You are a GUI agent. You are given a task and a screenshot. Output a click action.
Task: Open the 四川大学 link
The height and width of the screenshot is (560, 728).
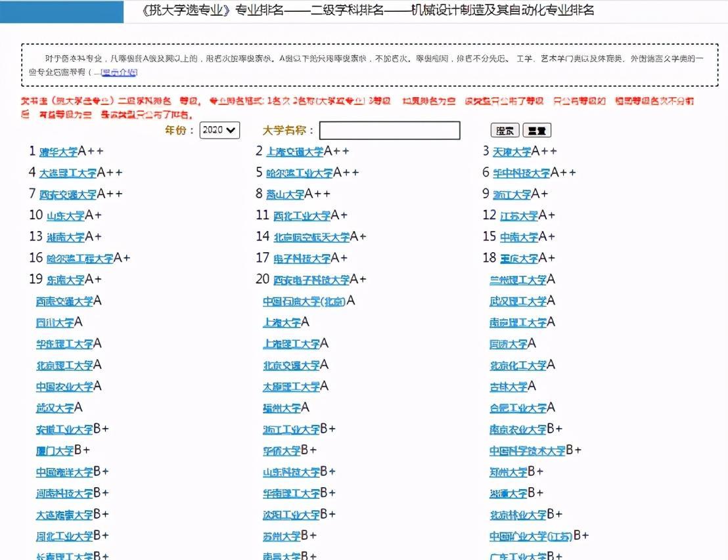click(x=55, y=322)
